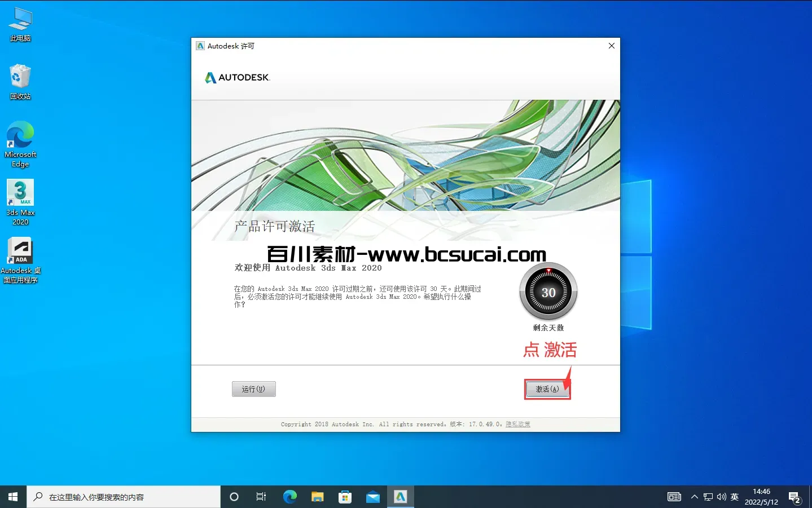
Task: Click the volume speaker tray icon
Action: pyautogui.click(x=721, y=497)
